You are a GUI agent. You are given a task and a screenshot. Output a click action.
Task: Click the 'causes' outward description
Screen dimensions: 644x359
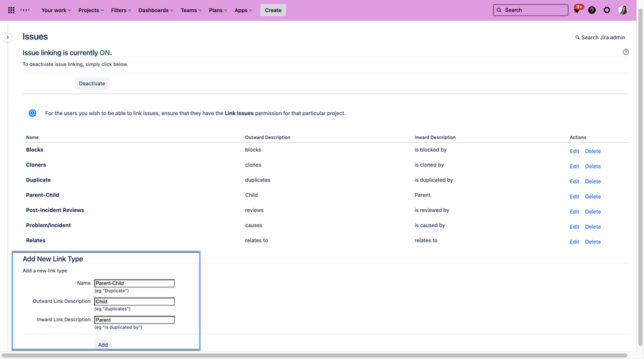[254, 225]
